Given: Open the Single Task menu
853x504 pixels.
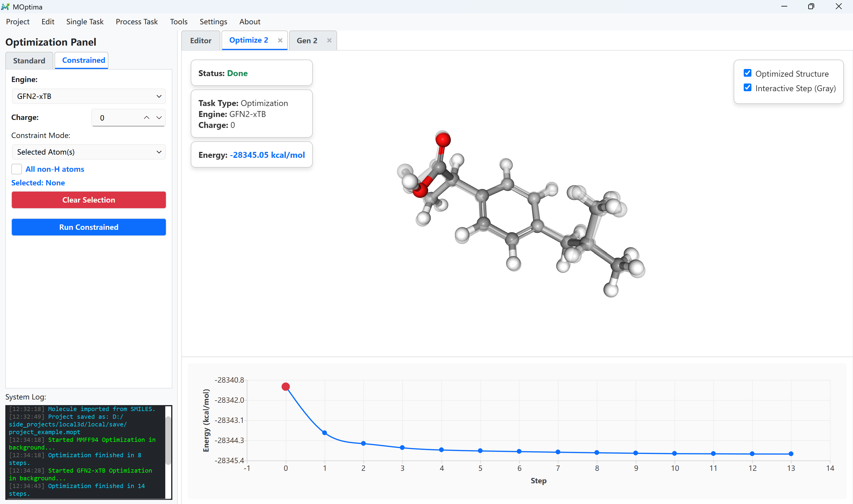Looking at the screenshot, I should pyautogui.click(x=85, y=22).
